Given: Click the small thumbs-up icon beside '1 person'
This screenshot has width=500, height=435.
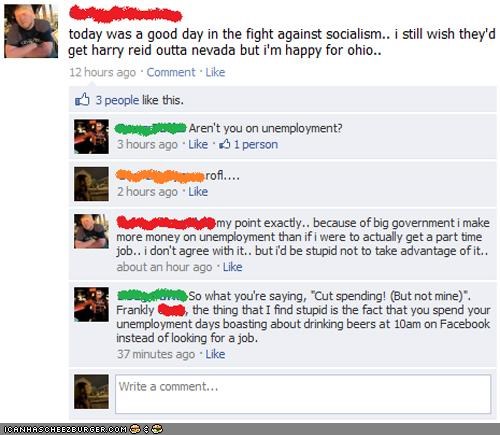Looking at the screenshot, I should [x=225, y=144].
